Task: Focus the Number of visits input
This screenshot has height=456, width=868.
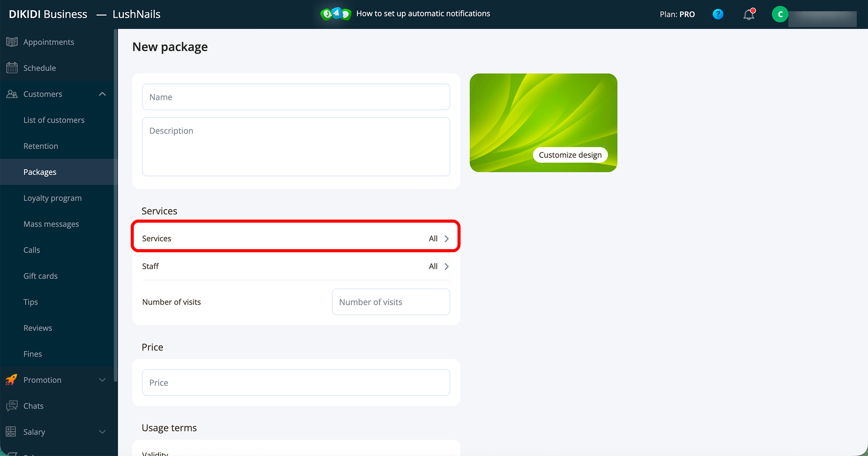Action: coord(391,302)
